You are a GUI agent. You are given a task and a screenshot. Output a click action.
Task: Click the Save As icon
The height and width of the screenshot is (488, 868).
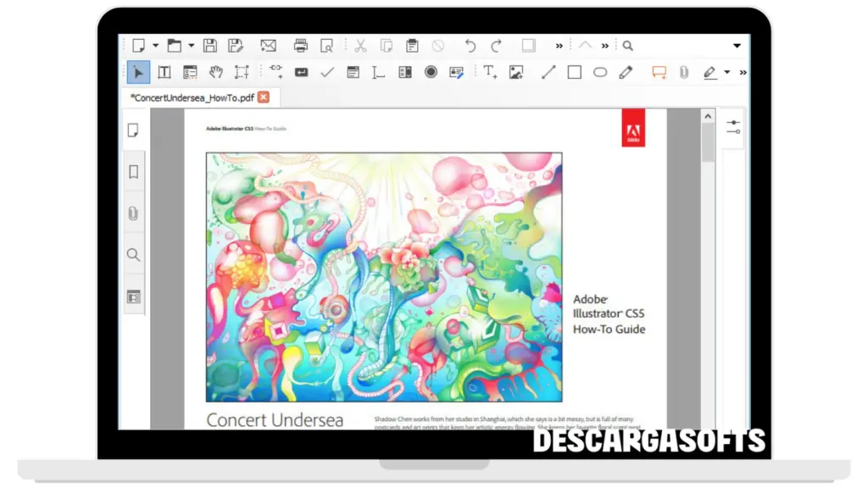pos(236,46)
